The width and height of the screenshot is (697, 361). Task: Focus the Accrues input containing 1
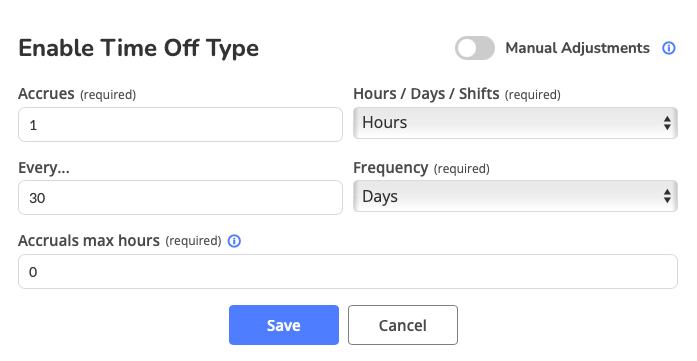coord(180,124)
